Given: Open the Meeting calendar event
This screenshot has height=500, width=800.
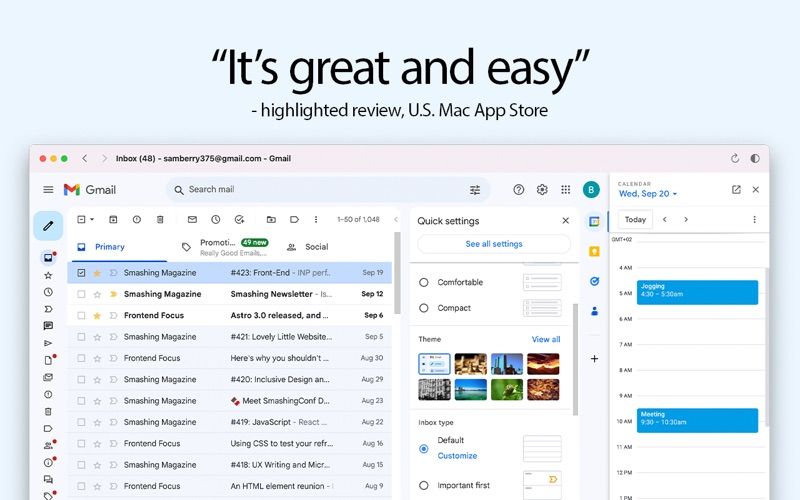Looking at the screenshot, I should point(697,420).
